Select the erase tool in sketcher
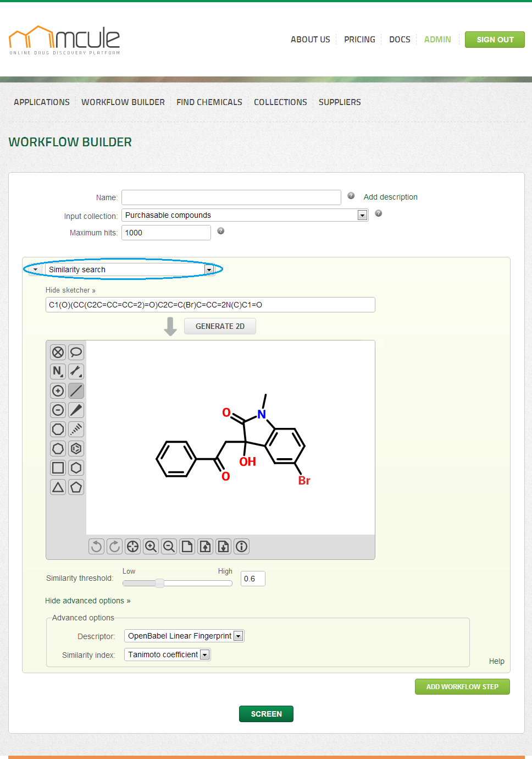This screenshot has height=759, width=532. tap(58, 352)
